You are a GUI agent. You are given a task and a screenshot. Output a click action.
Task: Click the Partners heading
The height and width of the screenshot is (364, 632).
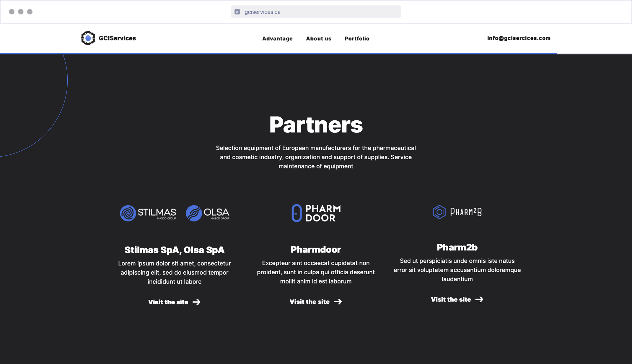tap(316, 125)
